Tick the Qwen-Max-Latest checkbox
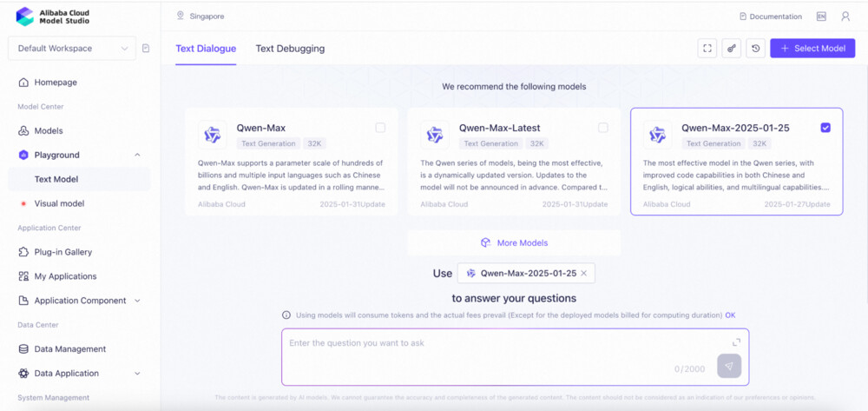Screen dimensions: 868x411 pos(603,128)
